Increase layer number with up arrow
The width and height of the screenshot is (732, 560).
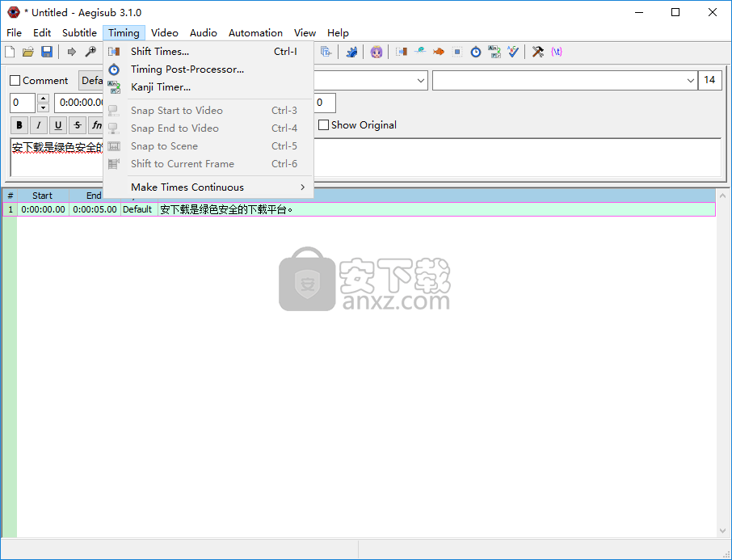[43, 98]
